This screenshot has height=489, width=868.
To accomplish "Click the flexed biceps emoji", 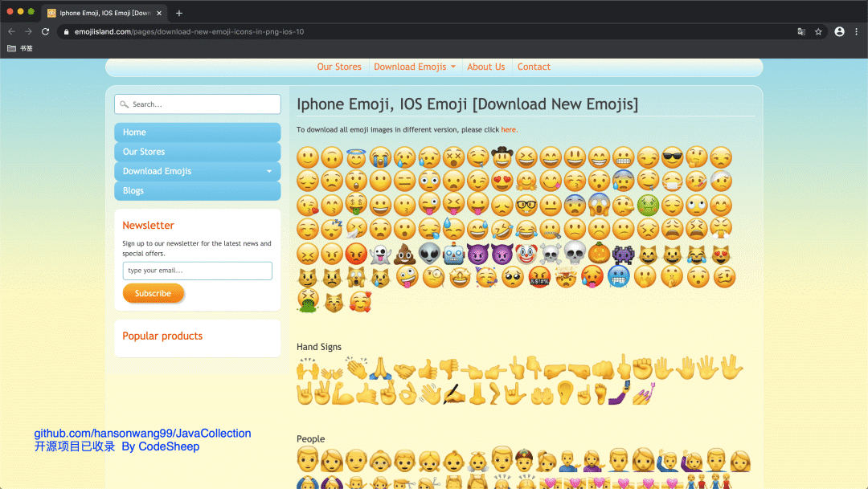I will pos(342,395).
